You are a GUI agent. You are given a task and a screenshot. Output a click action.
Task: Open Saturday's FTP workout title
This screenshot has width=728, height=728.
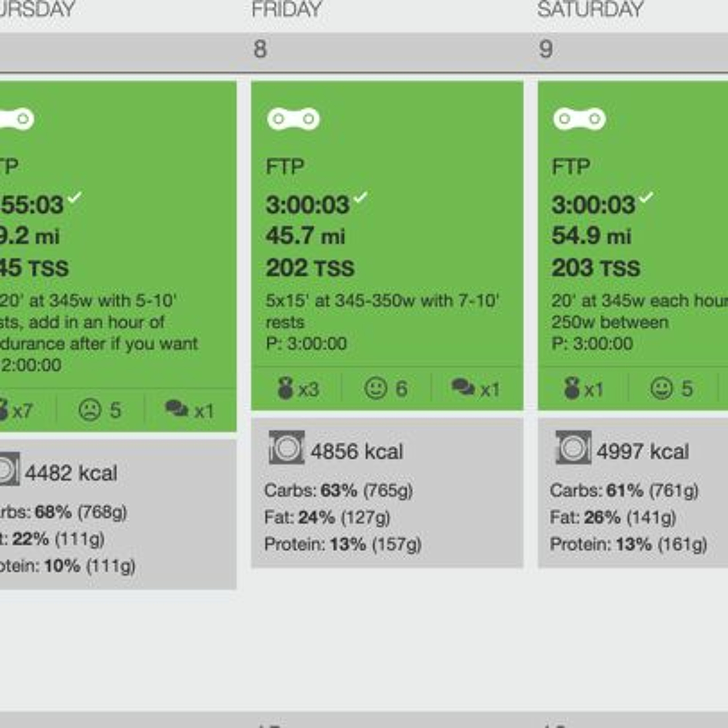tap(571, 166)
